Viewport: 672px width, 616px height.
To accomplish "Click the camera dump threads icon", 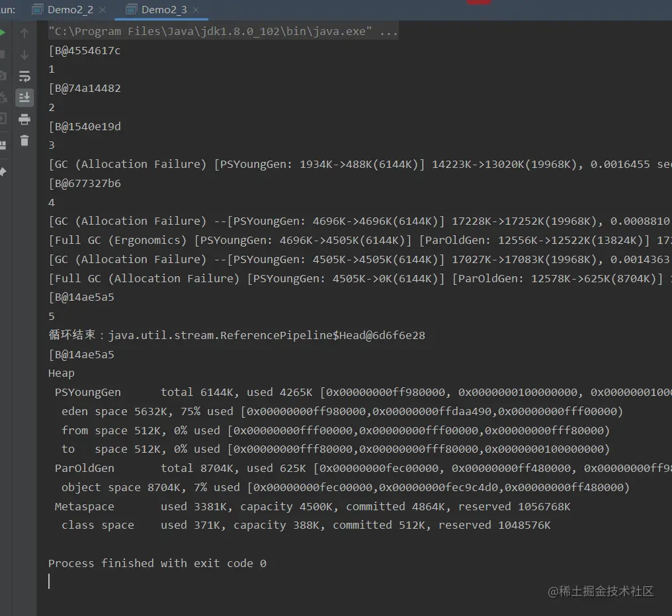I will point(3,76).
